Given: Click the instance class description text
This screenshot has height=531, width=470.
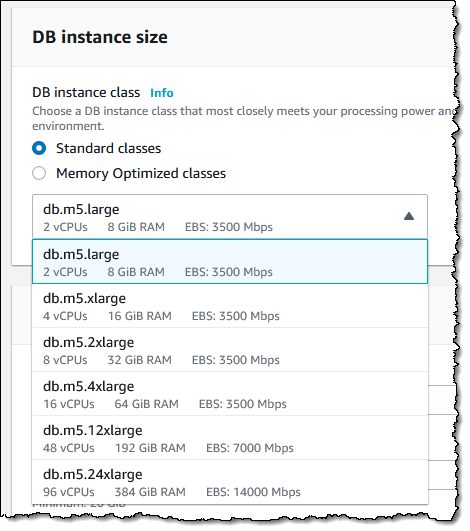Looking at the screenshot, I should pyautogui.click(x=243, y=119).
